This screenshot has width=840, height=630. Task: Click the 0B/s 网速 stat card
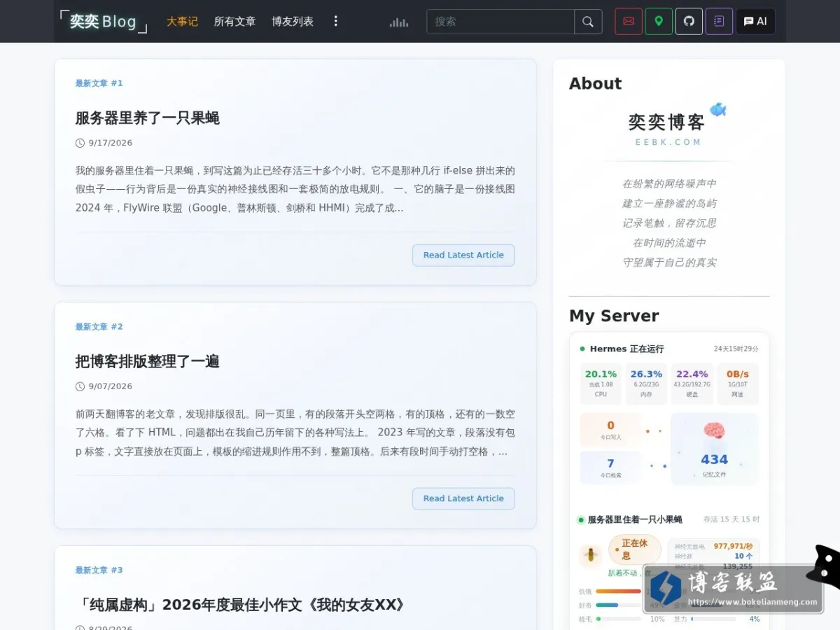(738, 384)
